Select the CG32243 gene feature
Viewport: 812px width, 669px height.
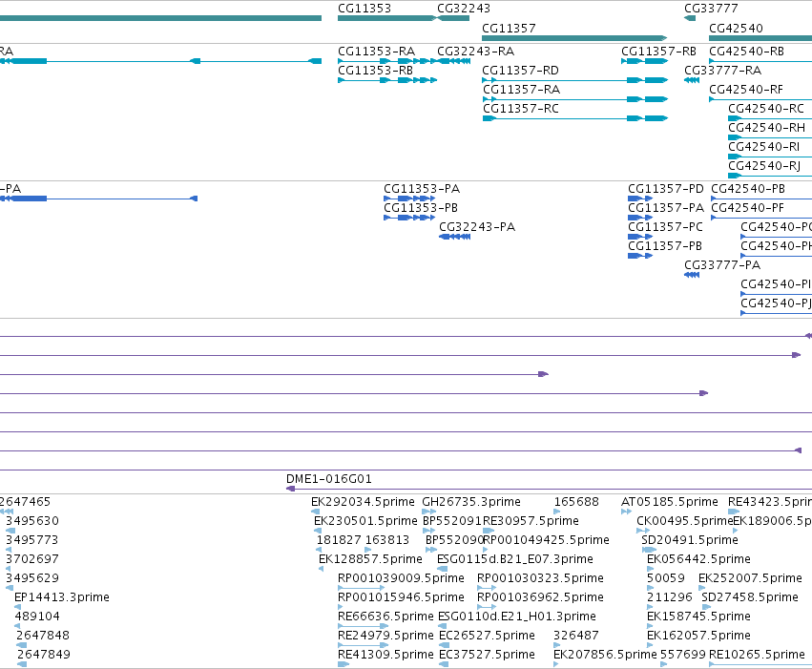coord(453,18)
